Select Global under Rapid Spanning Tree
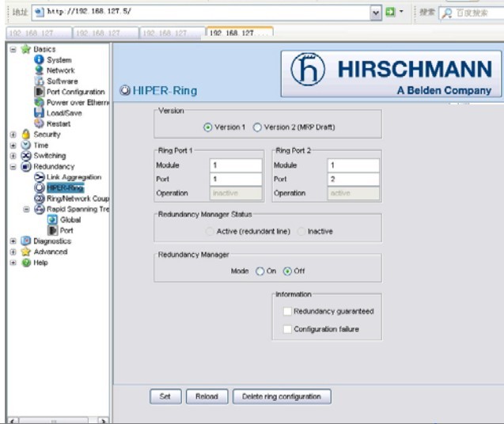The height and width of the screenshot is (424, 504). (x=70, y=220)
